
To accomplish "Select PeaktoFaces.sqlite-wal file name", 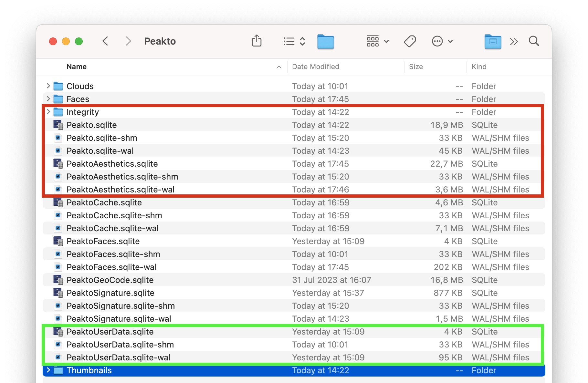I will click(x=111, y=267).
